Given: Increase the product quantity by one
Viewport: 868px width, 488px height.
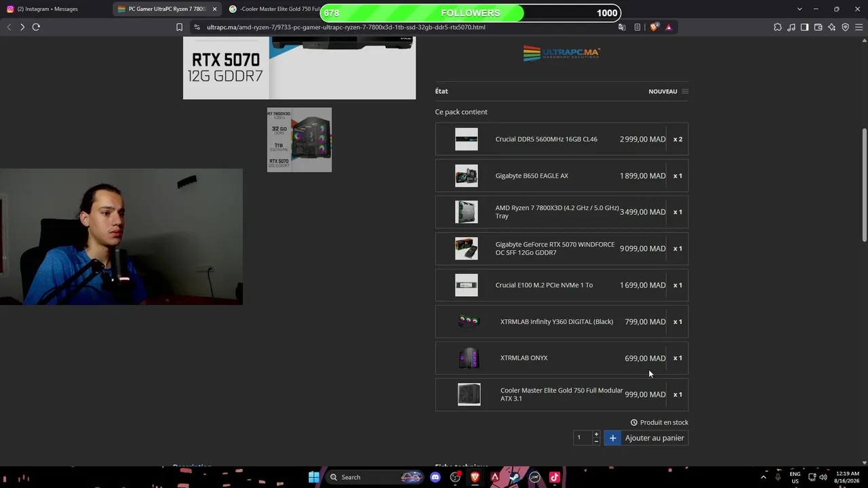Looking at the screenshot, I should pyautogui.click(x=596, y=434).
